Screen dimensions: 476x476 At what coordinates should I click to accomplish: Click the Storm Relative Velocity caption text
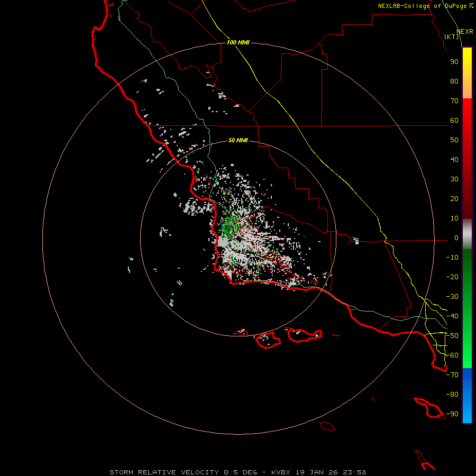click(x=237, y=472)
